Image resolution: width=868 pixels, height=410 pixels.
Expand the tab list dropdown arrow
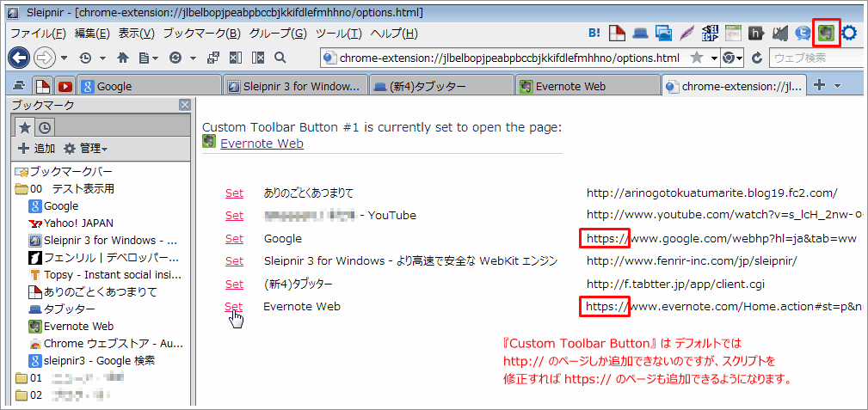pos(837,86)
